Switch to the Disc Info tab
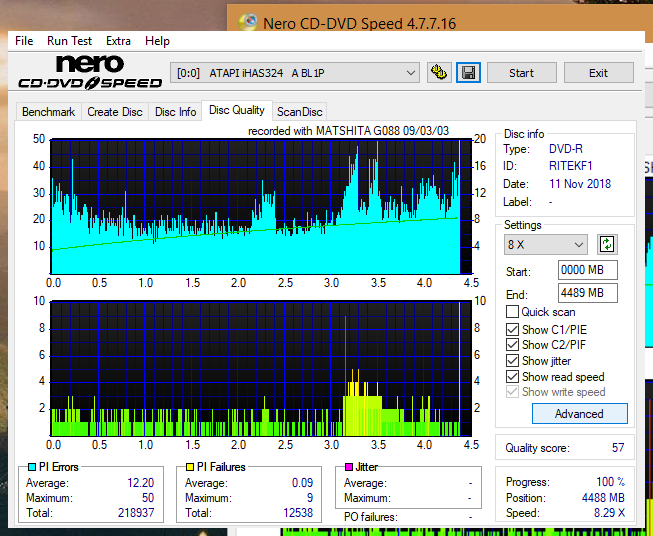Image resolution: width=653 pixels, height=536 pixels. point(175,112)
